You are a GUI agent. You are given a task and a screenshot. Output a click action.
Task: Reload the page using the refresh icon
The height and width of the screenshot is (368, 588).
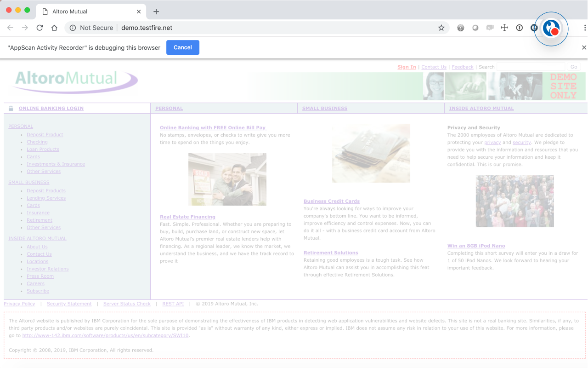point(40,28)
